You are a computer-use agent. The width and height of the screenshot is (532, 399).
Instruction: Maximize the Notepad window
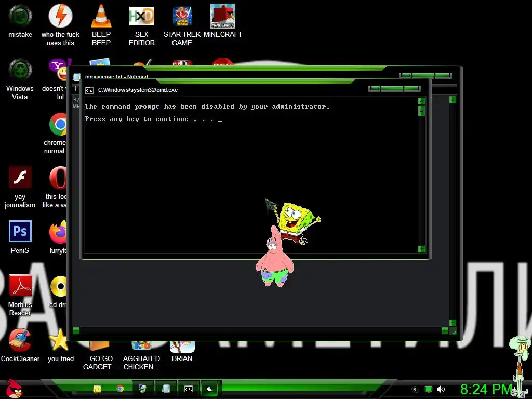pyautogui.click(x=423, y=75)
